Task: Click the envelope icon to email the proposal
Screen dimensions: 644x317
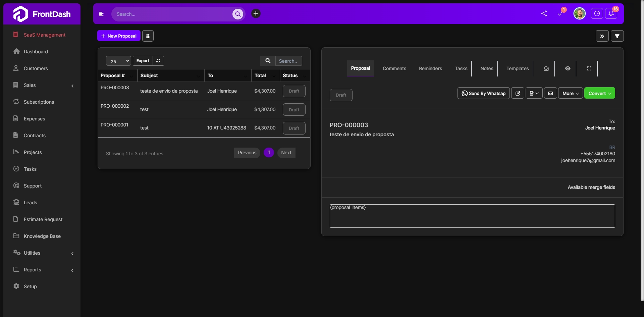Action: 550,93
